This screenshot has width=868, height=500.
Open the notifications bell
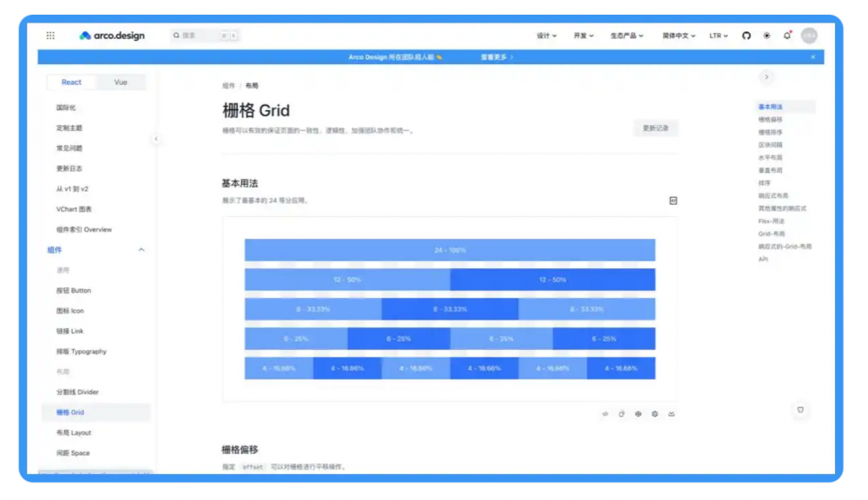pyautogui.click(x=787, y=36)
